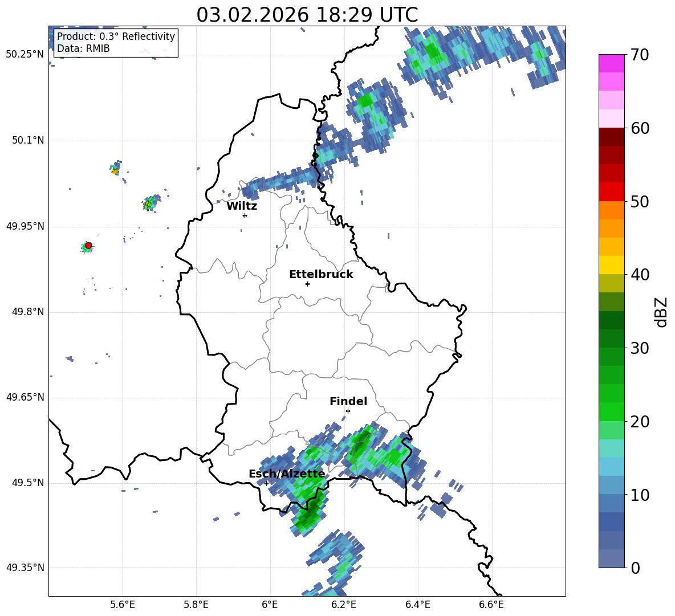Click the Ettelbruck city label
This screenshot has height=616, width=675.
point(321,275)
